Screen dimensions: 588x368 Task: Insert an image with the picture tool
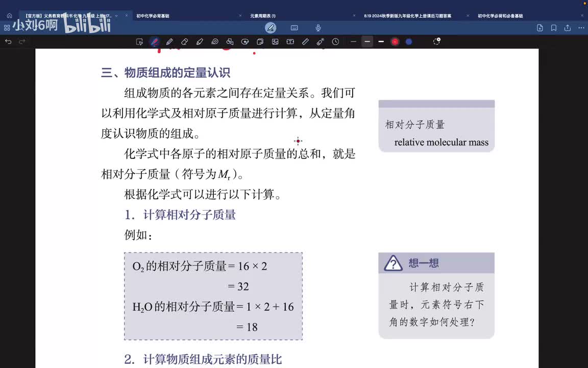pyautogui.click(x=275, y=42)
